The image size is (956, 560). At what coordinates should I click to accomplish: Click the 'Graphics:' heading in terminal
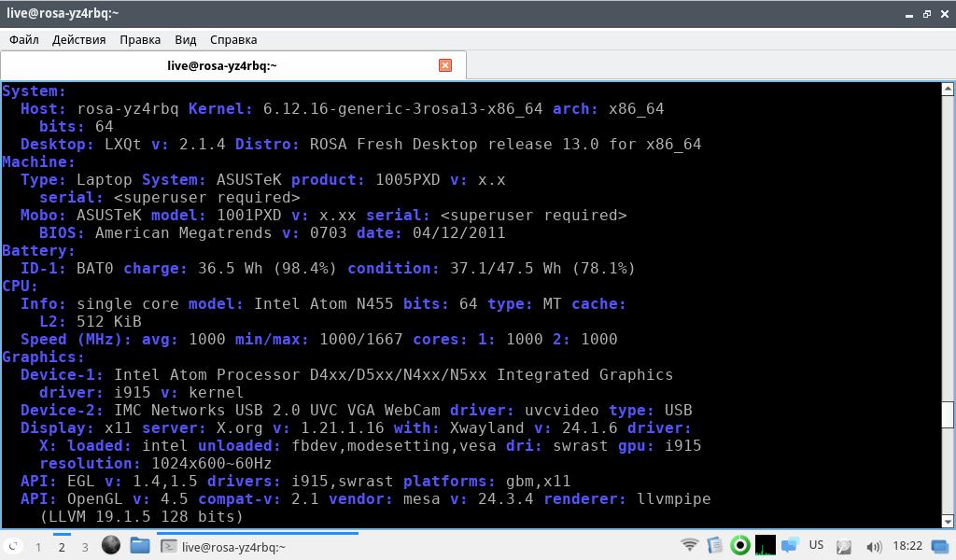tap(43, 357)
